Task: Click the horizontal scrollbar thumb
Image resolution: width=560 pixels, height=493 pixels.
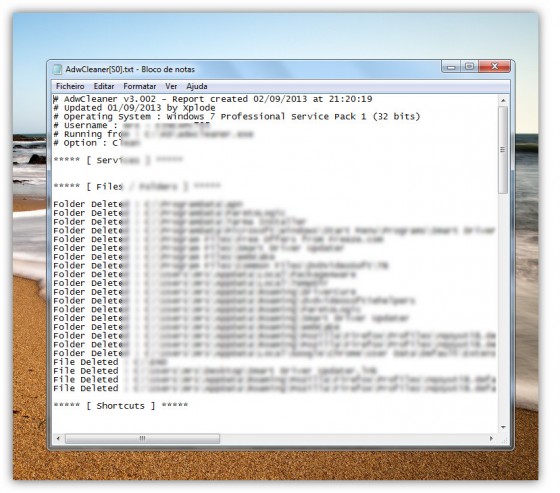Action: (142, 438)
